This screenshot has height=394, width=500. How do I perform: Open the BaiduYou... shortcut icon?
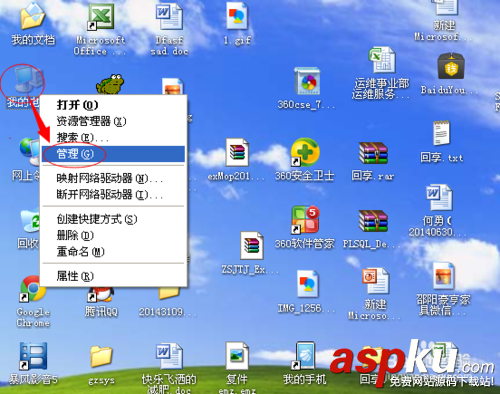click(x=451, y=67)
